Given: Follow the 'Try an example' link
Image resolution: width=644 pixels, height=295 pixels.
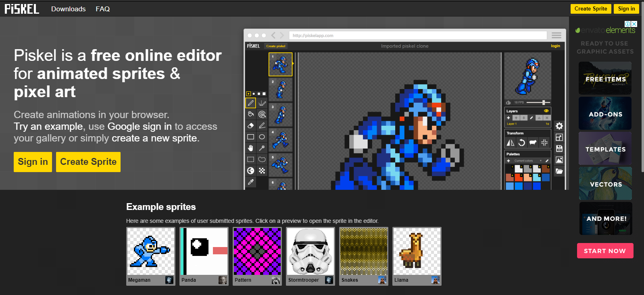Looking at the screenshot, I should pos(48,127).
